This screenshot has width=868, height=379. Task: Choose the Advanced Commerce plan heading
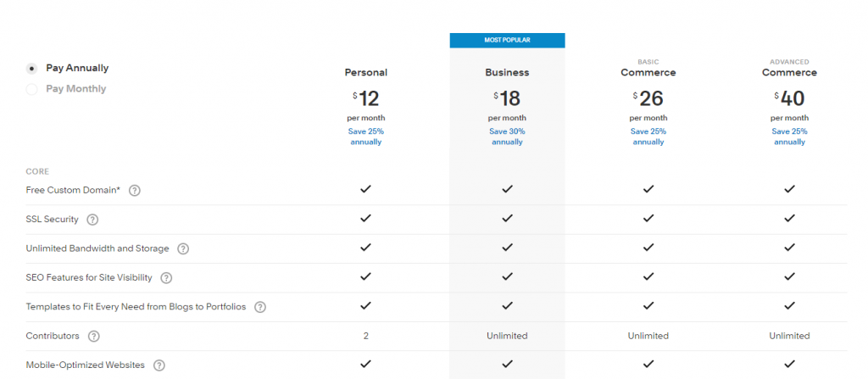(x=789, y=73)
